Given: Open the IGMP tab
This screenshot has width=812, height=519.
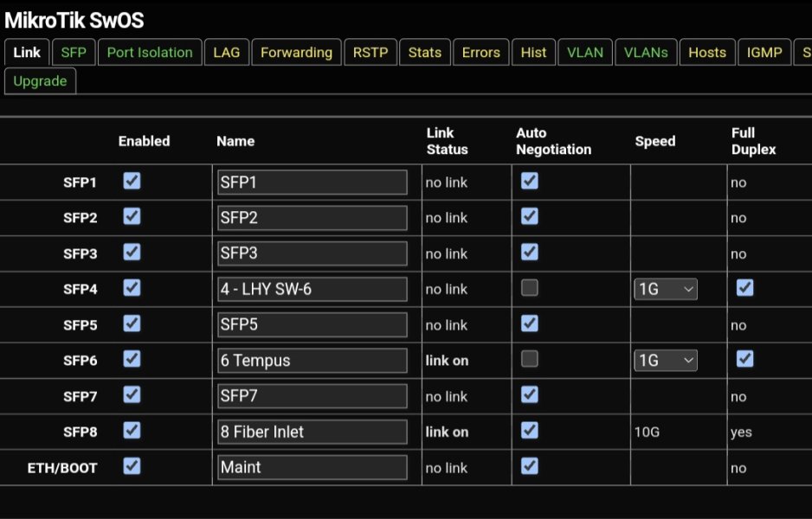Looking at the screenshot, I should click(764, 53).
